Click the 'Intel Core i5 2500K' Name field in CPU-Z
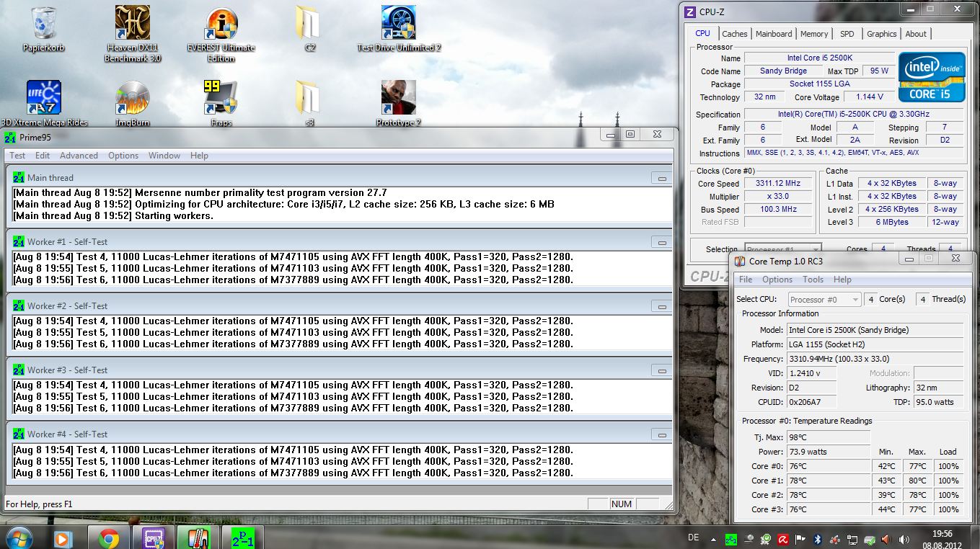Screen dimensions: 980x549 pos(818,58)
